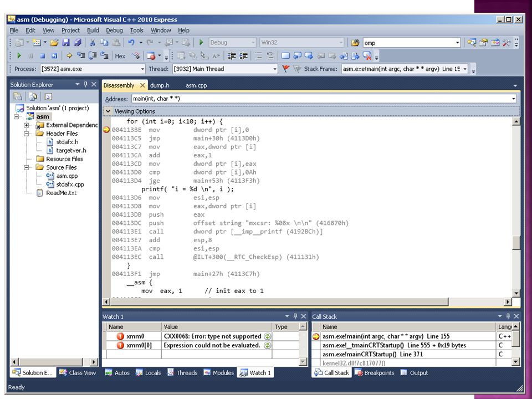Screen dimensions: 532x399
Task: Switch to the asm.cpp editor tab
Action: click(196, 85)
